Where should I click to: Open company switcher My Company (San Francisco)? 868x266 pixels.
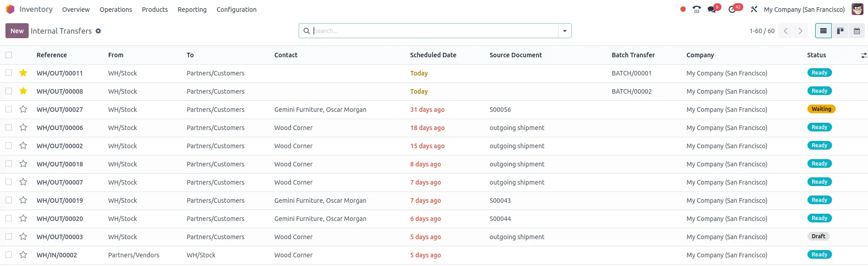(x=804, y=10)
